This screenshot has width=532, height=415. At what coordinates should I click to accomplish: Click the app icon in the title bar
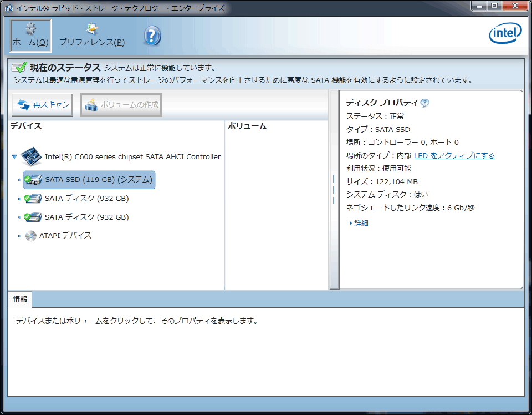[x=9, y=8]
